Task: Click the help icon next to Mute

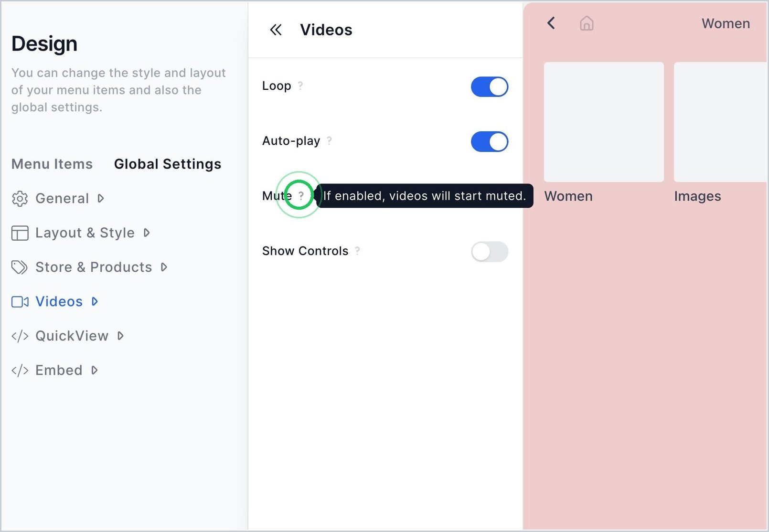Action: (301, 195)
